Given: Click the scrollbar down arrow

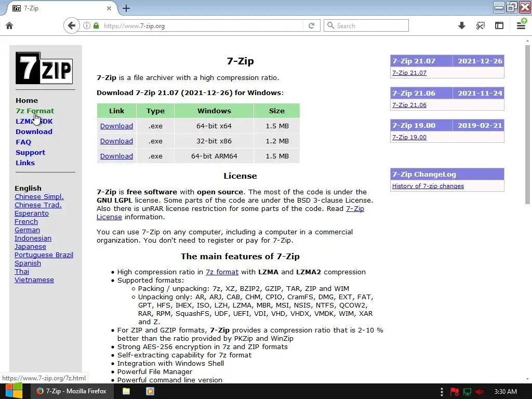Looking at the screenshot, I should 527,379.
